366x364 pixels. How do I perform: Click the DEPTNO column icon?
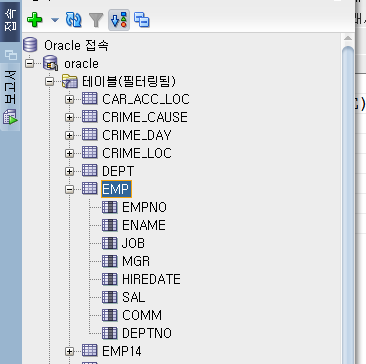[109, 333]
